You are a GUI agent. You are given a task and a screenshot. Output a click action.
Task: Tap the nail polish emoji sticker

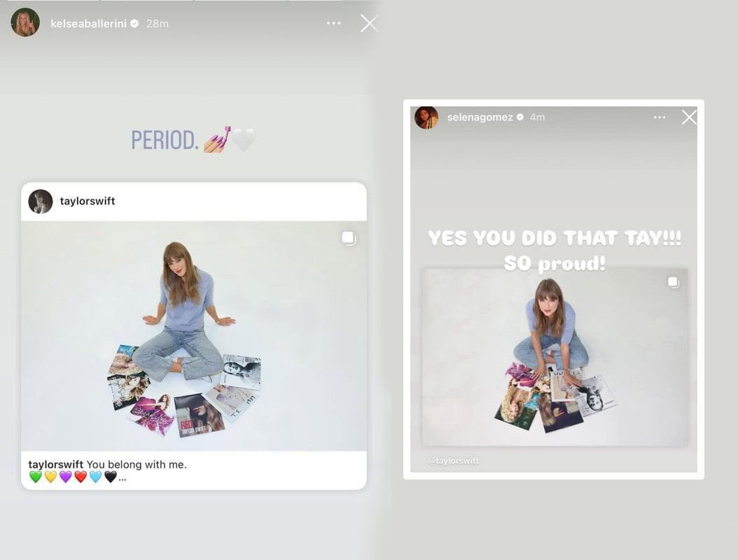click(218, 139)
